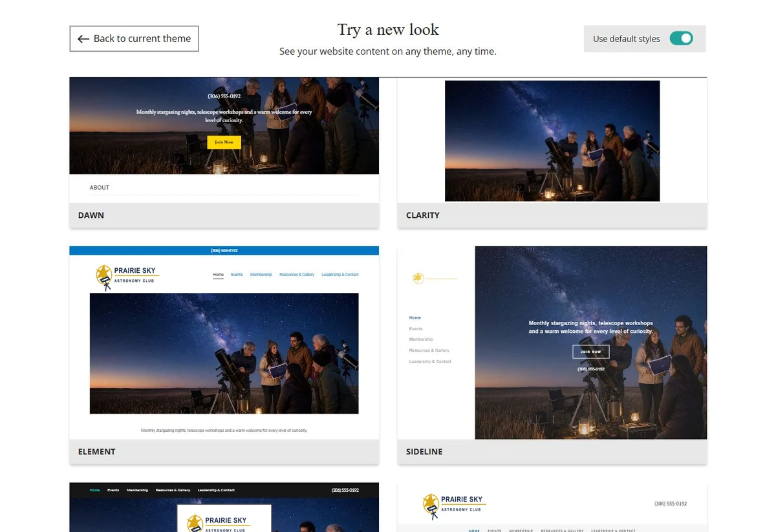Viewport: 776px width, 532px height.
Task: Click Events nav link in Element preview
Action: (237, 275)
